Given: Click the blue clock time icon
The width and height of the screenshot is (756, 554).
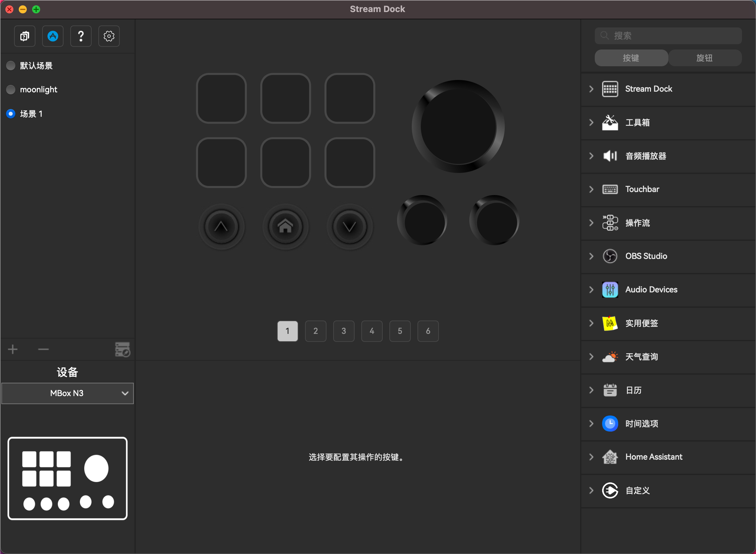Looking at the screenshot, I should coord(610,424).
